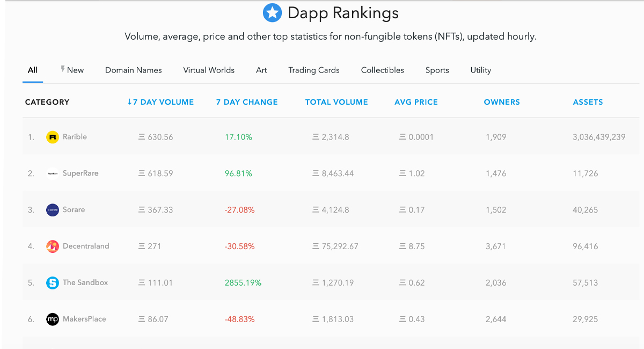
Task: Click The Sandbox's assets count 57,513
Action: [585, 282]
